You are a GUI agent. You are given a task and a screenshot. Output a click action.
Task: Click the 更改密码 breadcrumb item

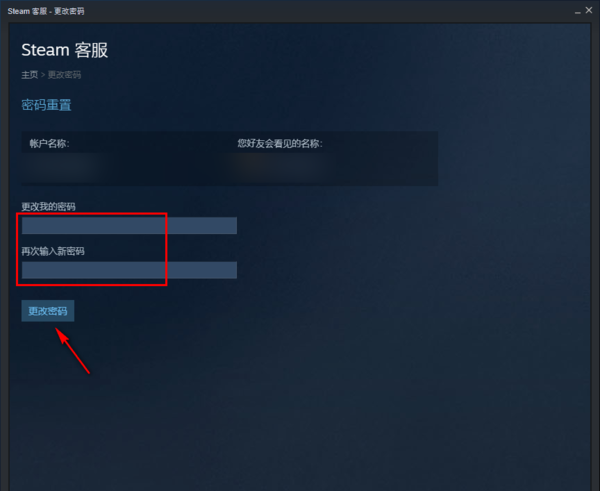click(64, 75)
